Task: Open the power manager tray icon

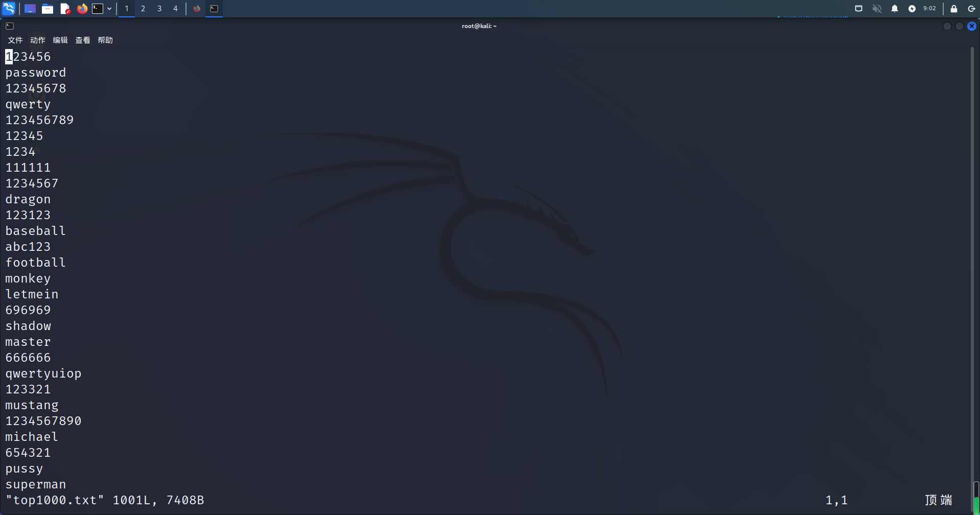Action: pos(912,8)
